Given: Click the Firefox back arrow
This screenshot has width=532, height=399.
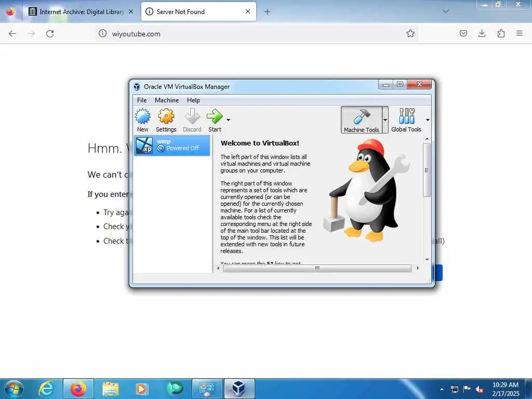Looking at the screenshot, I should click(x=12, y=34).
